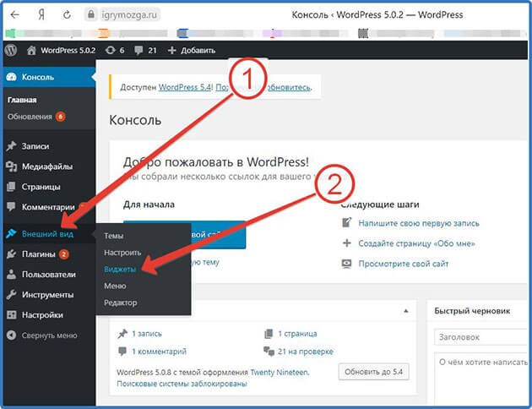Open the Twenty Nineteen theme link

[280, 373]
